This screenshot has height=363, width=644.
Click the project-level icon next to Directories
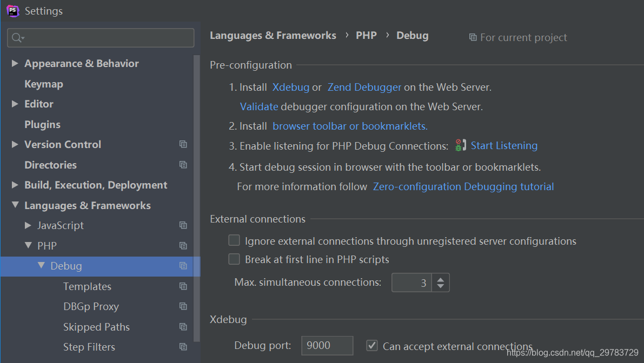coord(183,165)
